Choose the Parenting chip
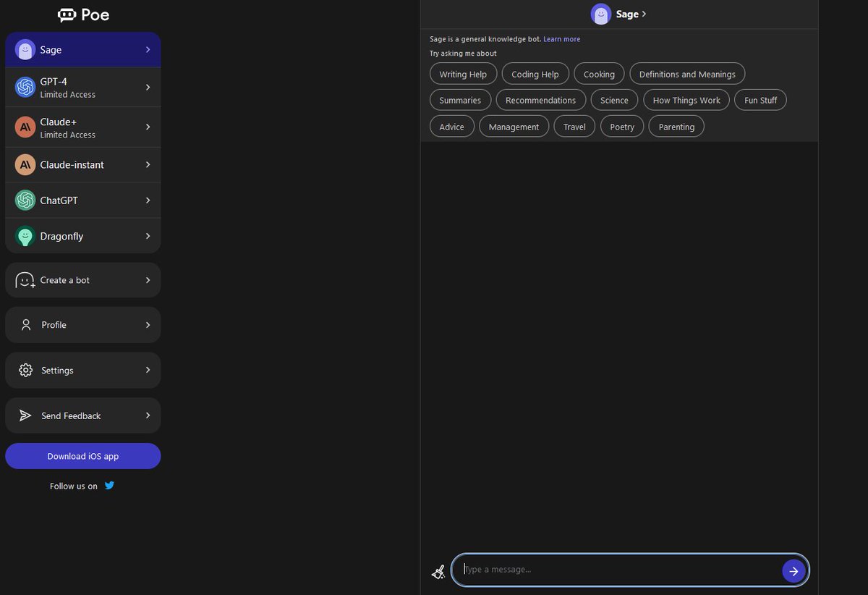Image resolution: width=868 pixels, height=595 pixels. pos(676,127)
